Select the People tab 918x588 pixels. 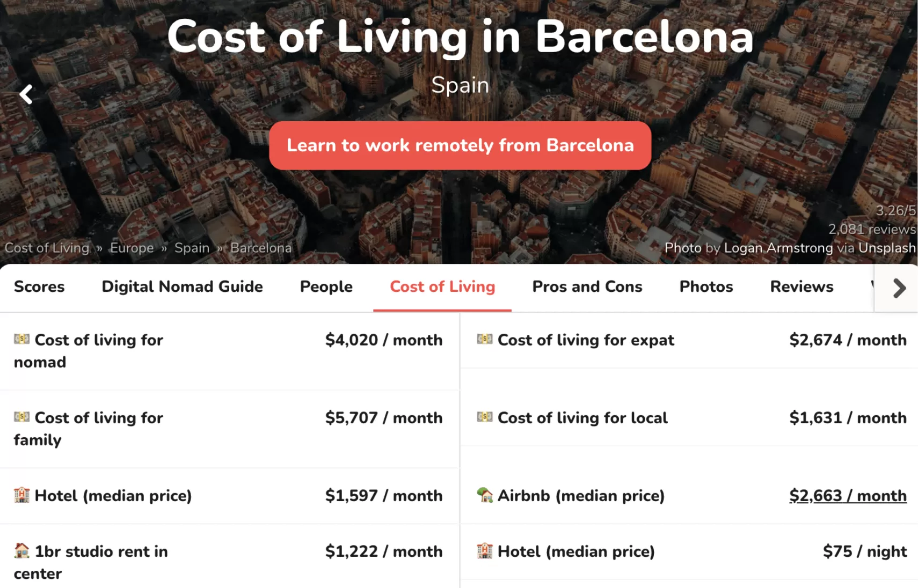click(x=326, y=286)
